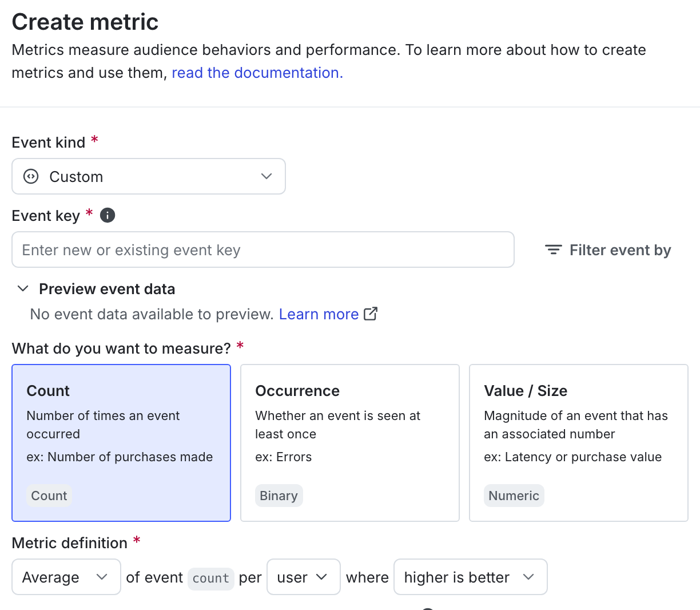
Task: Click the chevron inside the user dropdown
Action: 324,577
